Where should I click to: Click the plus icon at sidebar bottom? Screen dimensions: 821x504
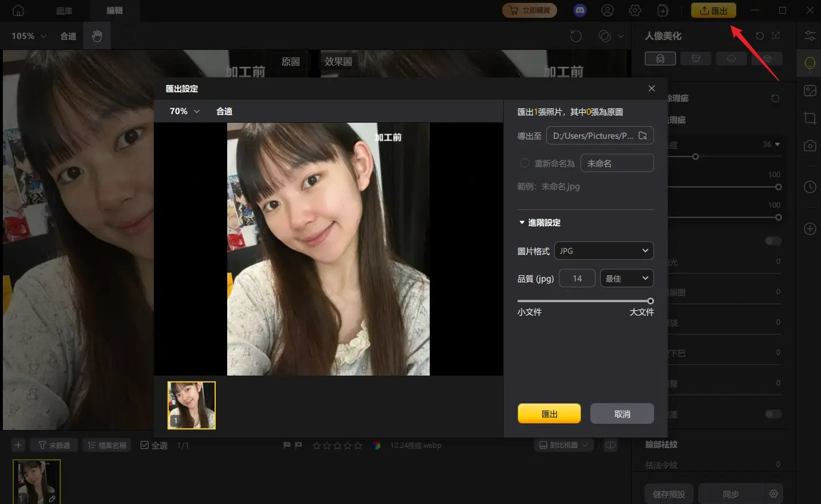point(810,228)
